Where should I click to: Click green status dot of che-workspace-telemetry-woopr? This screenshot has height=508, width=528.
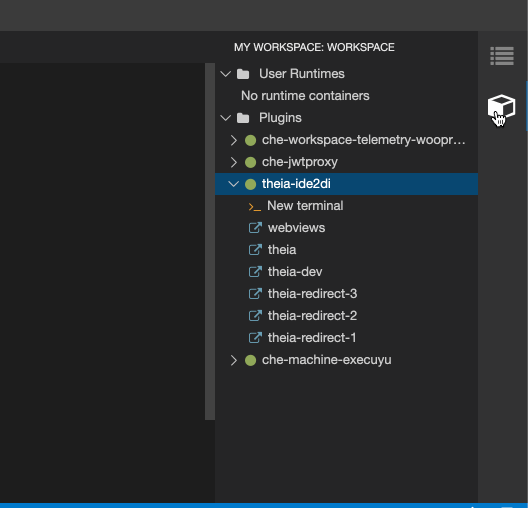tap(251, 140)
